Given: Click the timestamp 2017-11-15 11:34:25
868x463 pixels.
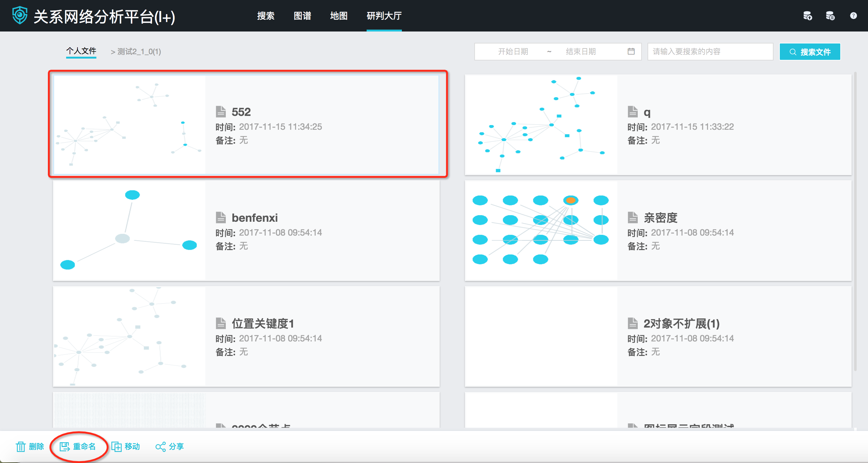Looking at the screenshot, I should (280, 127).
